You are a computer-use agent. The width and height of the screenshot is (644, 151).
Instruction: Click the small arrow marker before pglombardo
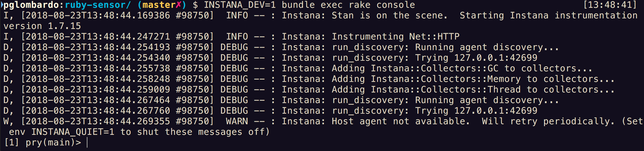(2, 5)
